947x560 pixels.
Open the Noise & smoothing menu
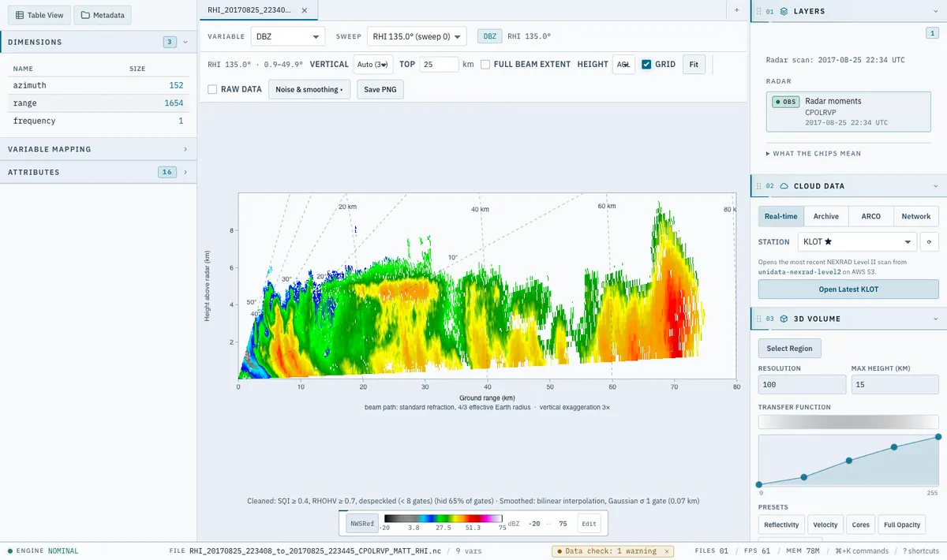click(309, 89)
